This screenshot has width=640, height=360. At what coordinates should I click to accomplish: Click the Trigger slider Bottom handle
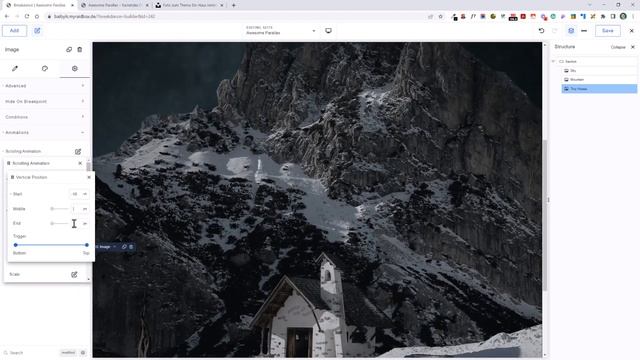point(16,245)
